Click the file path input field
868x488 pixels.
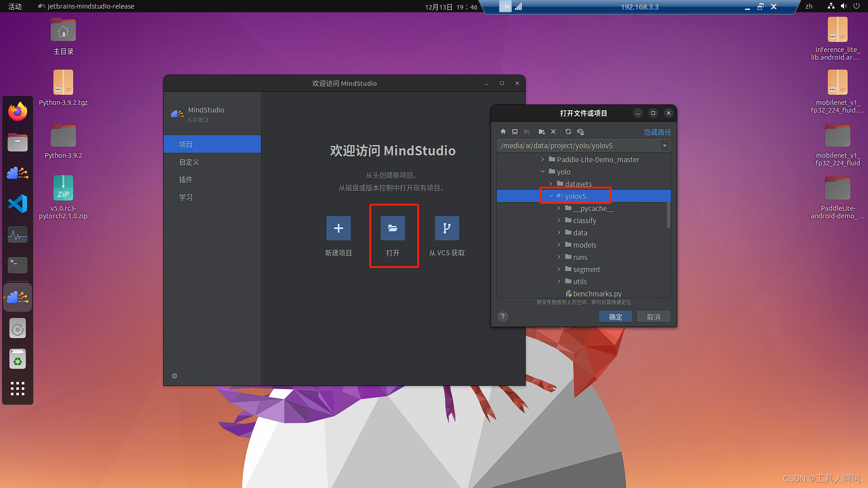(x=579, y=145)
